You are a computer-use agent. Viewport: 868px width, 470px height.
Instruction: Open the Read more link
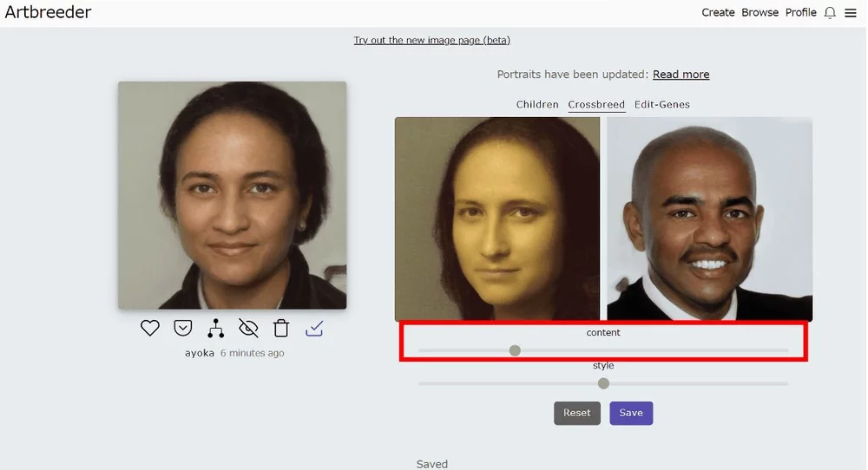tap(681, 74)
